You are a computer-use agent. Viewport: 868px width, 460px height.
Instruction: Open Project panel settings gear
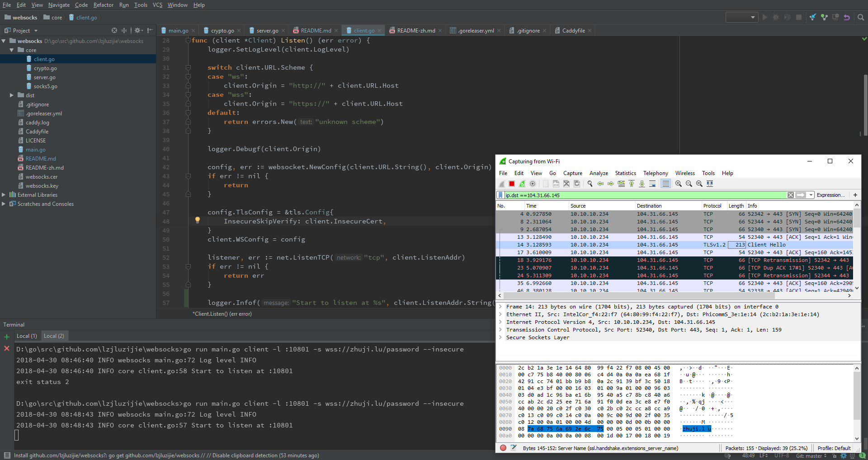(138, 30)
